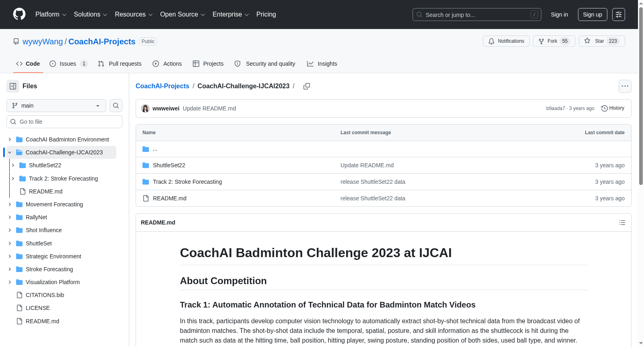This screenshot has height=347, width=644.
Task: Click the README.md file icon in the table
Action: click(146, 198)
